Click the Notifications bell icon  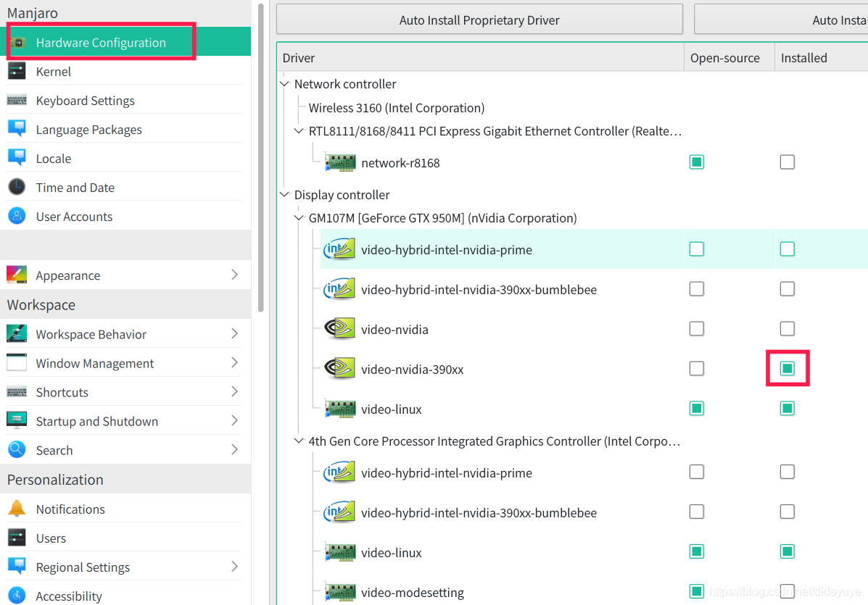(17, 508)
